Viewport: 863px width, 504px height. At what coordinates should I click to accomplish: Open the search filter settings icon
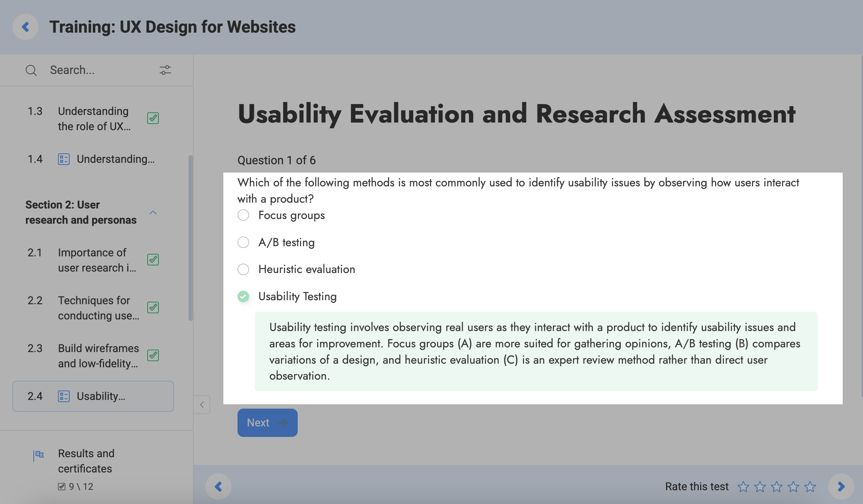pyautogui.click(x=165, y=70)
